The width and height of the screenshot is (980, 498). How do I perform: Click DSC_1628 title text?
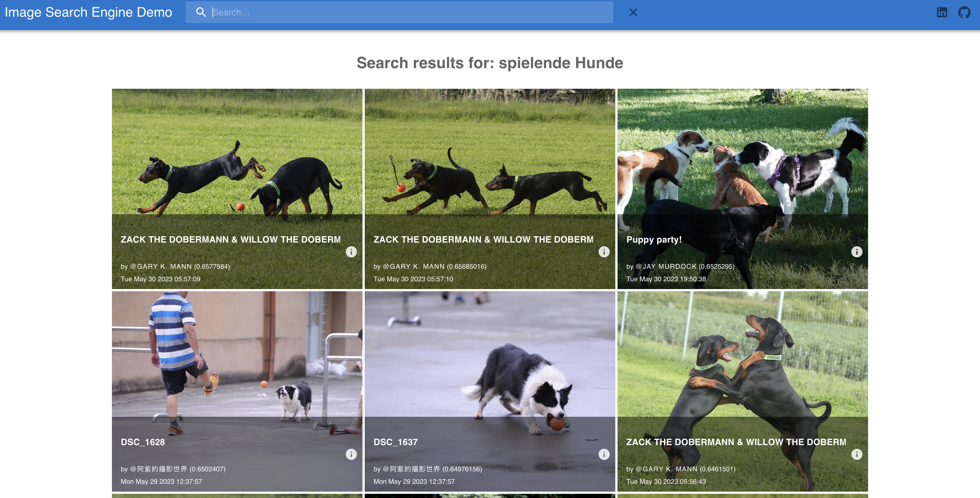(x=143, y=442)
